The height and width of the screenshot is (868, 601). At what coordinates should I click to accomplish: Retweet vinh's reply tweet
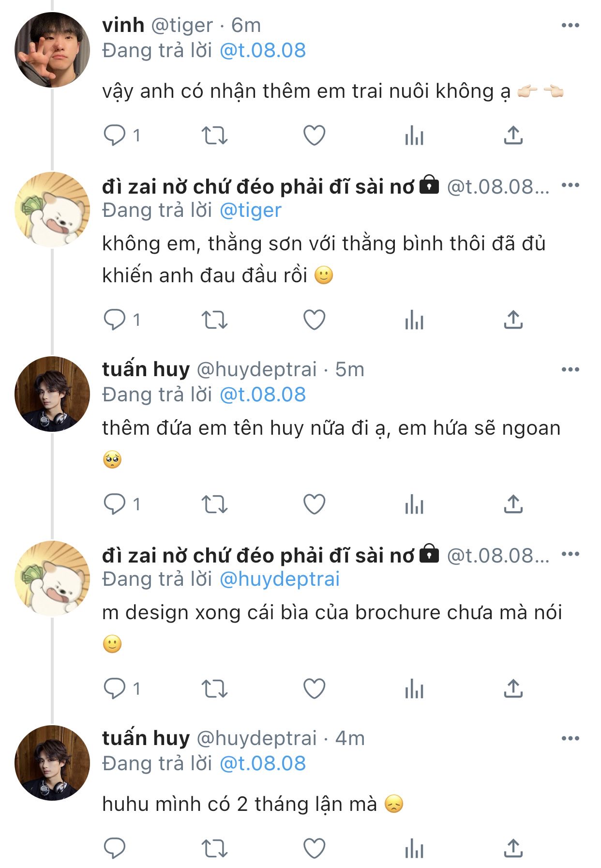click(x=214, y=136)
